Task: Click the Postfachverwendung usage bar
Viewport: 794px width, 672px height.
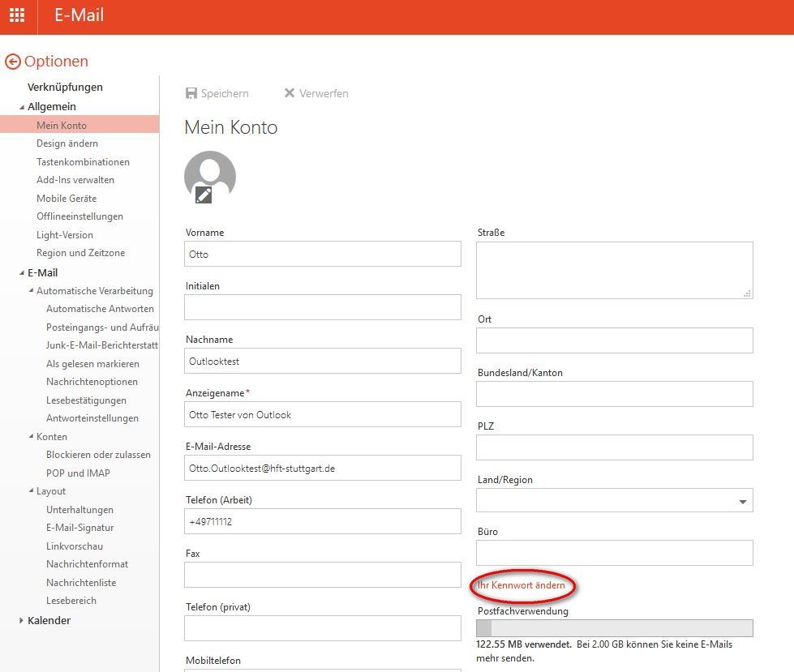Action: (614, 628)
